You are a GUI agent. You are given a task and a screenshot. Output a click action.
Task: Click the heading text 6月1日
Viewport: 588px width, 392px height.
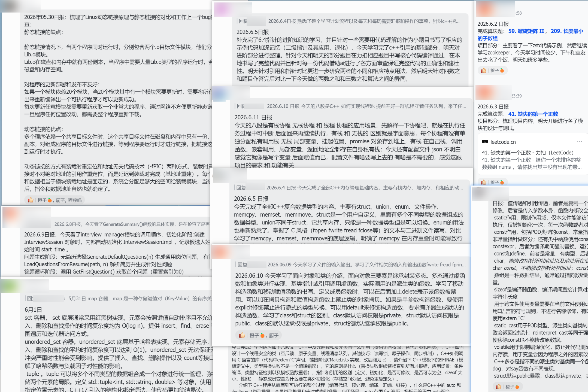[33, 310]
